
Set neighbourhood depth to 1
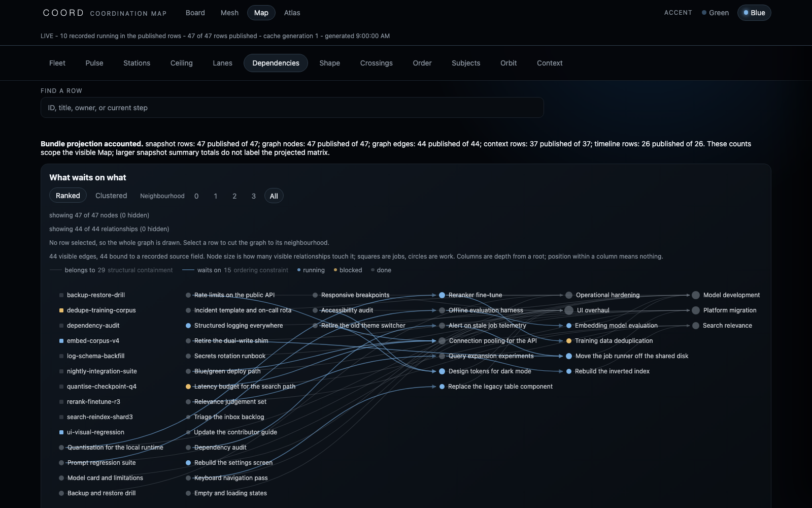click(216, 196)
